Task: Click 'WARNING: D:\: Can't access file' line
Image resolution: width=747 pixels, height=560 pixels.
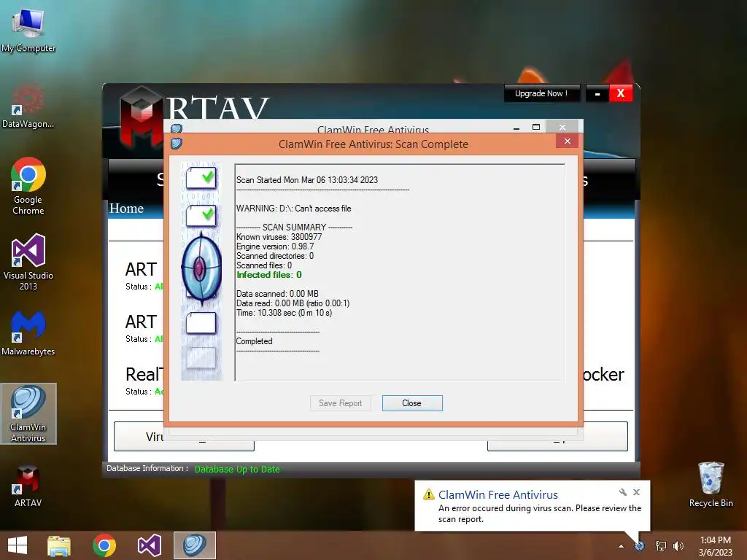Action: 293,209
